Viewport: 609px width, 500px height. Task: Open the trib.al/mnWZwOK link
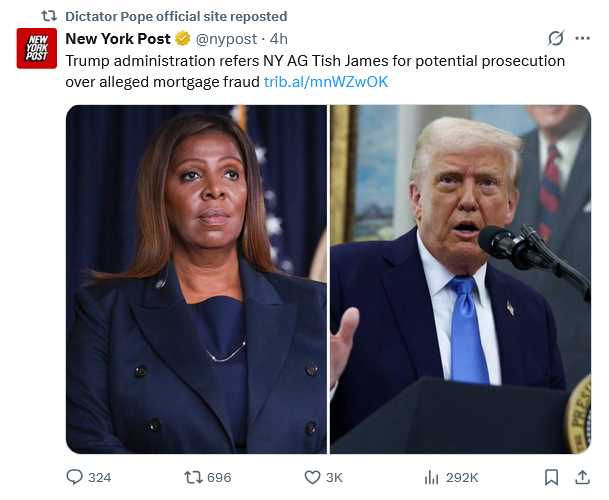click(326, 82)
